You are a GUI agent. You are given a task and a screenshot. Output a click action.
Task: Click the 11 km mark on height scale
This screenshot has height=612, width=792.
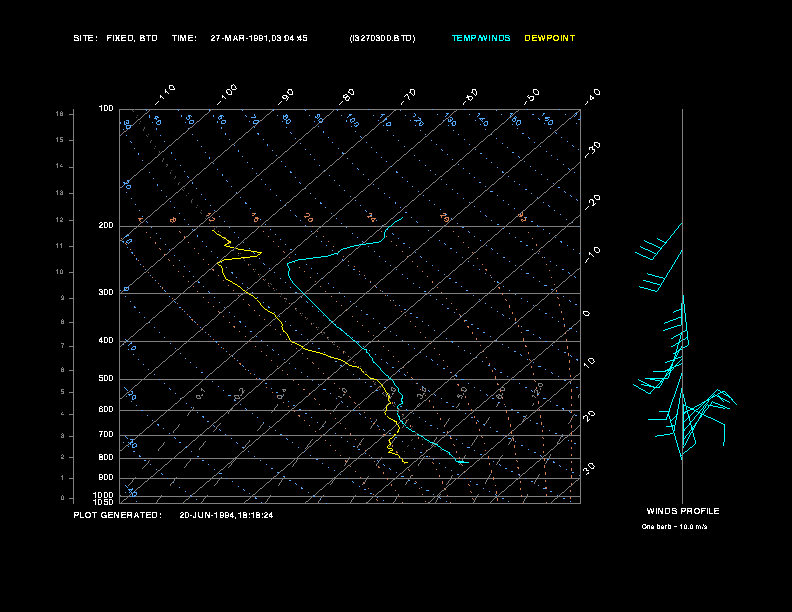(x=60, y=246)
